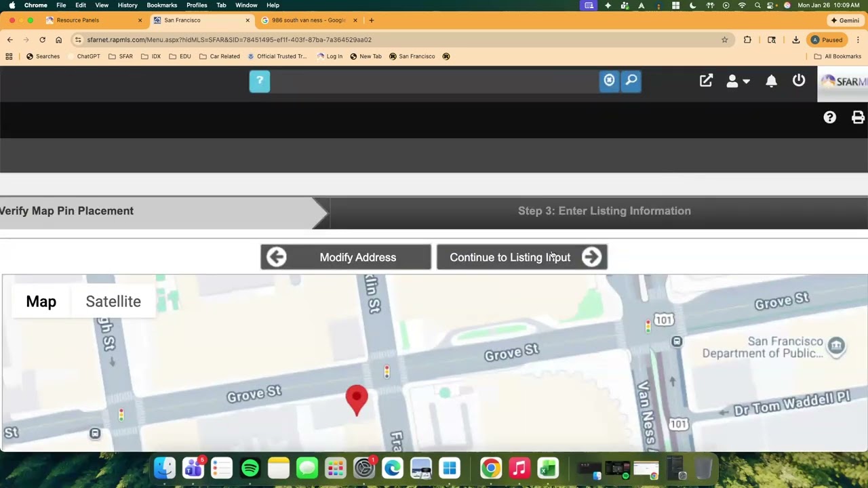Click the San Francisco Department of Public marker

coord(836,347)
